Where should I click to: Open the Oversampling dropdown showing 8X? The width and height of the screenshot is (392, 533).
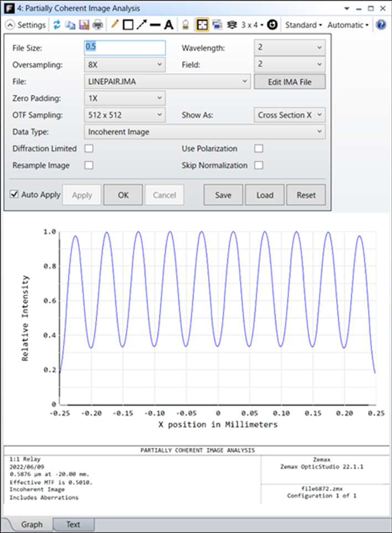coord(125,65)
